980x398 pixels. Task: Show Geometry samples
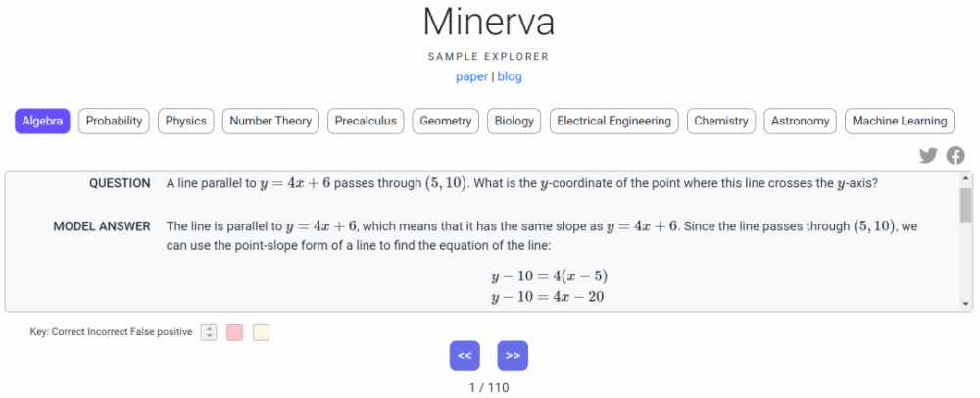coord(446,122)
